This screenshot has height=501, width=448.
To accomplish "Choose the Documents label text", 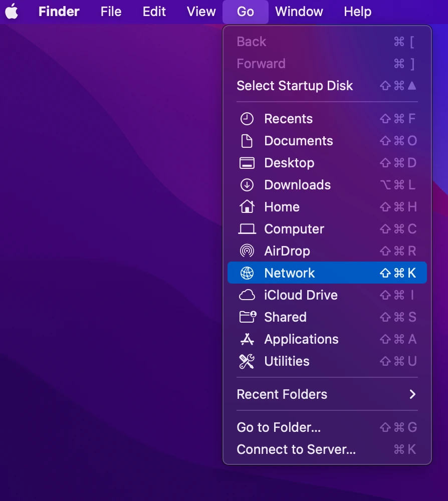I will click(299, 141).
